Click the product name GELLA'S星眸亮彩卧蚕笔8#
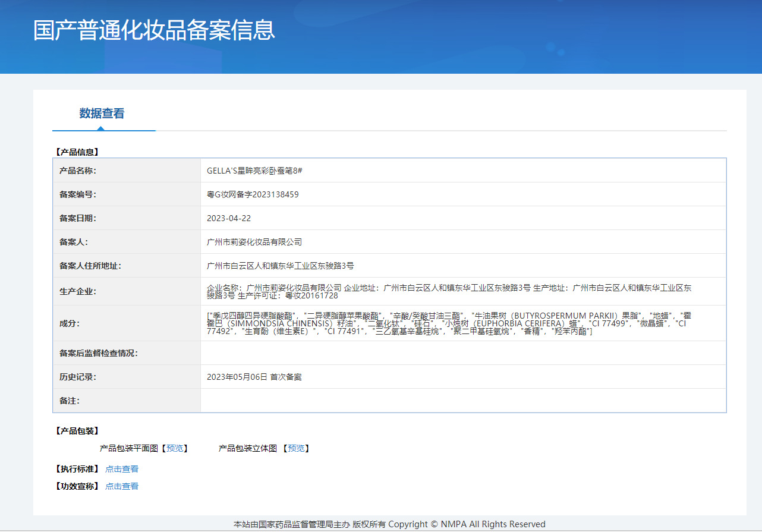 (254, 171)
